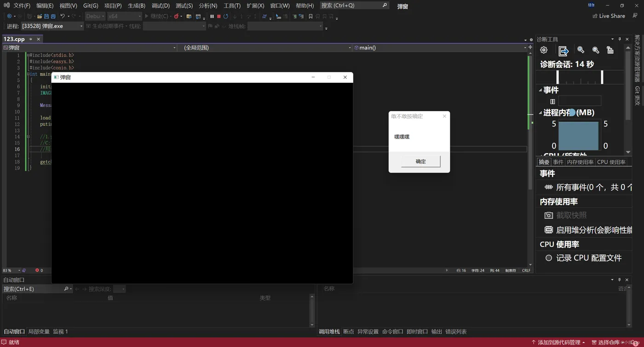Click 添加到源代码管理 in status bar
The width and height of the screenshot is (644, 347).
558,342
